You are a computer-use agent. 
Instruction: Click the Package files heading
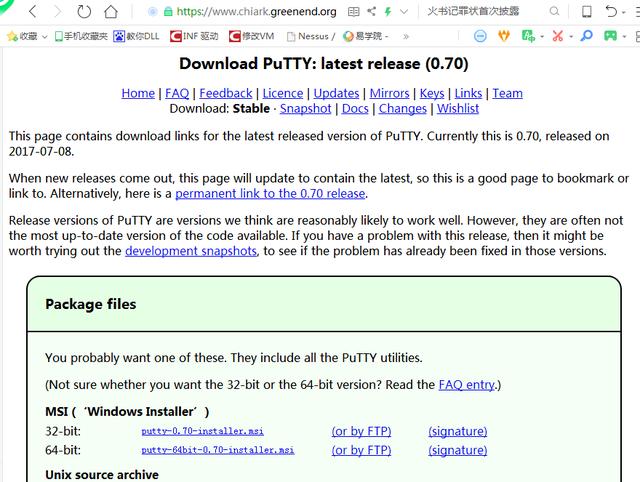[91, 304]
